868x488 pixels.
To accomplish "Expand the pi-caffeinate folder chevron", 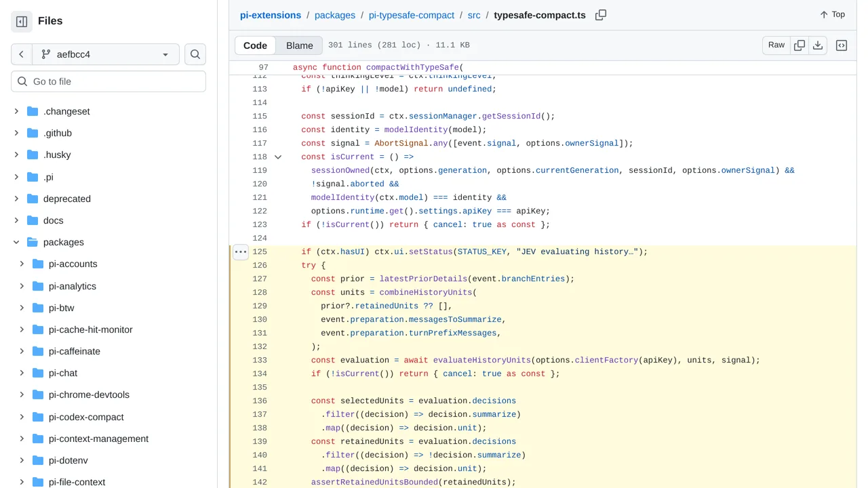I will 22,351.
